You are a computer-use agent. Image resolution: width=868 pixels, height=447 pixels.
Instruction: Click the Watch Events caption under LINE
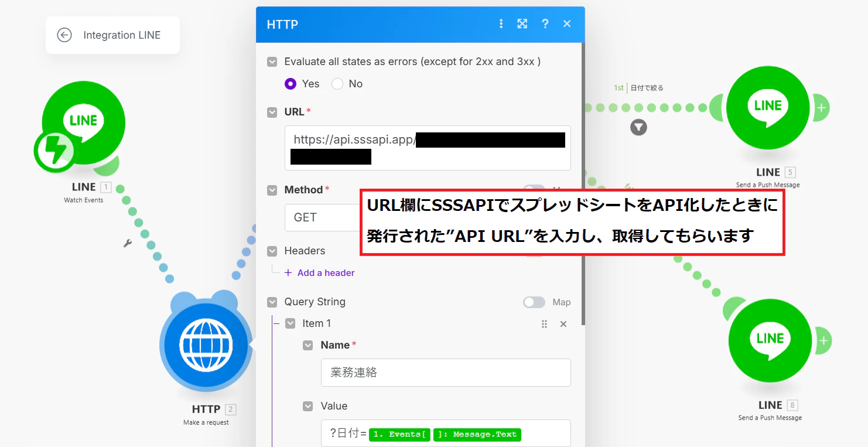pos(83,200)
